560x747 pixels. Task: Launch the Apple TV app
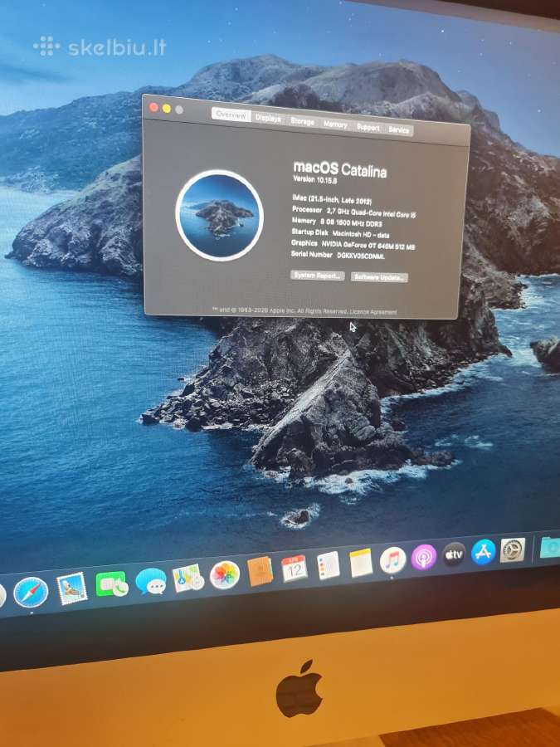(453, 554)
